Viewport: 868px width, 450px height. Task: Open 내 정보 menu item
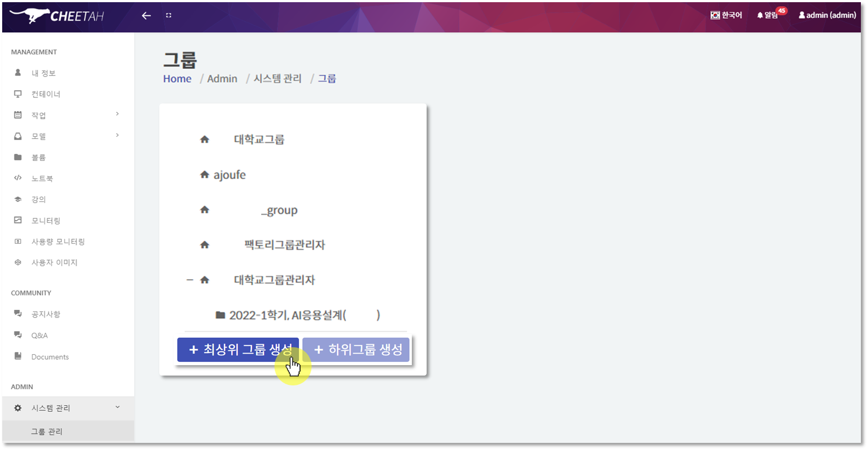(x=43, y=73)
